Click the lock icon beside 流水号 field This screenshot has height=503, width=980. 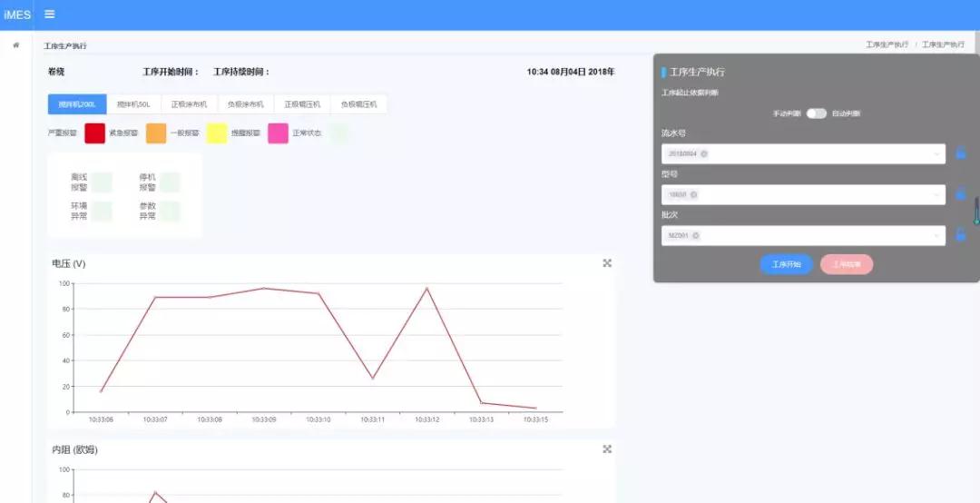tap(961, 153)
